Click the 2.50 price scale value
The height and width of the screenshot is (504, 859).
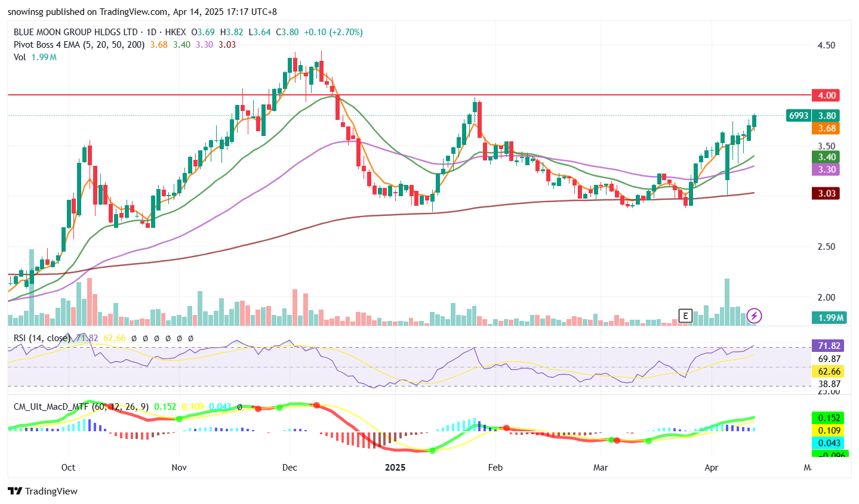827,246
